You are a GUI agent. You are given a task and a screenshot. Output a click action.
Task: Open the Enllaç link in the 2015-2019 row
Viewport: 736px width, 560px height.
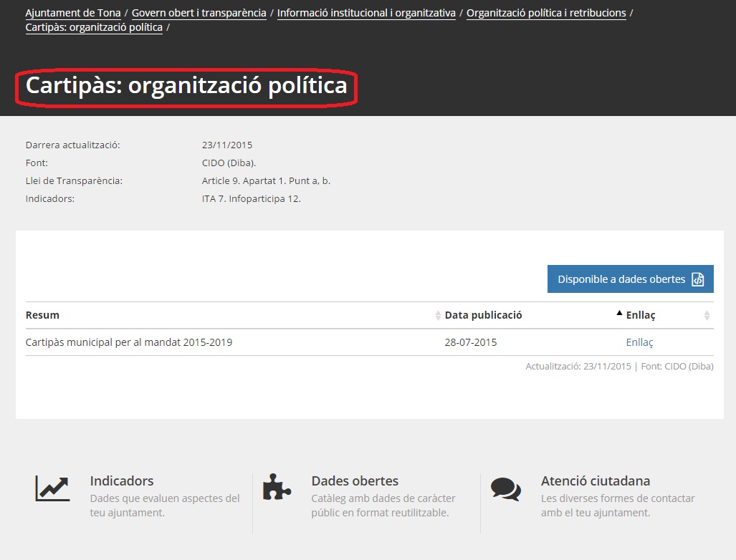point(639,342)
